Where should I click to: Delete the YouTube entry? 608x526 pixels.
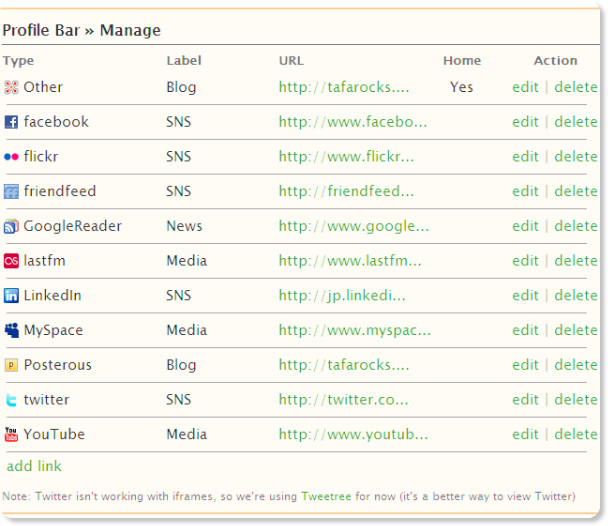tap(576, 435)
